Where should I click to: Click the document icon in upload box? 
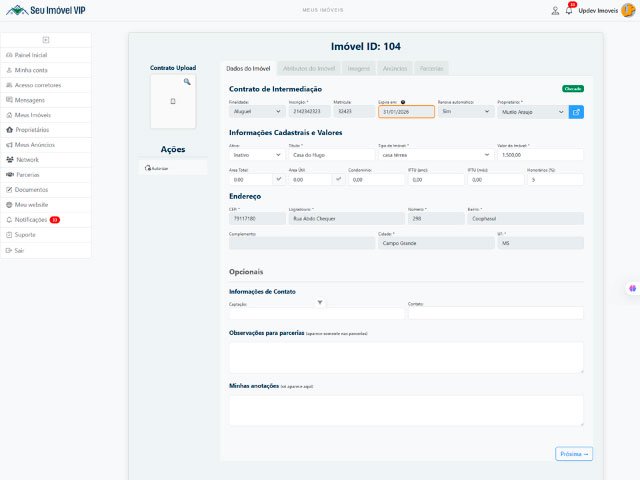click(x=173, y=102)
